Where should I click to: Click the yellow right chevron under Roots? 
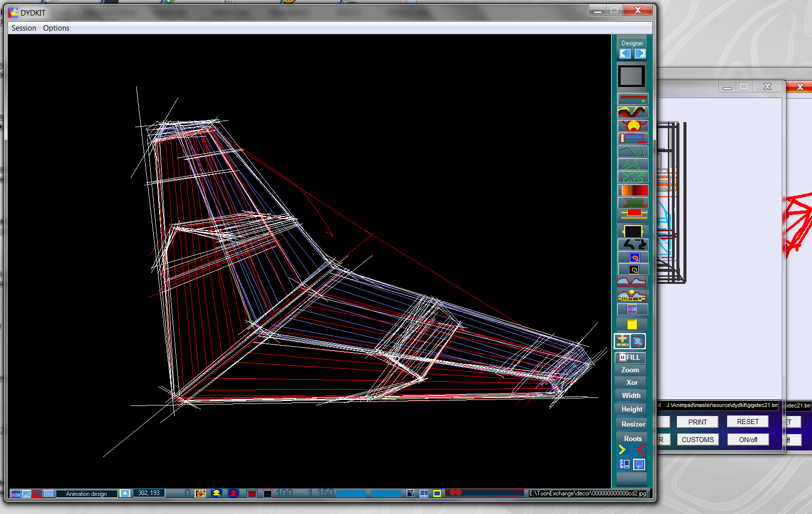[x=623, y=450]
